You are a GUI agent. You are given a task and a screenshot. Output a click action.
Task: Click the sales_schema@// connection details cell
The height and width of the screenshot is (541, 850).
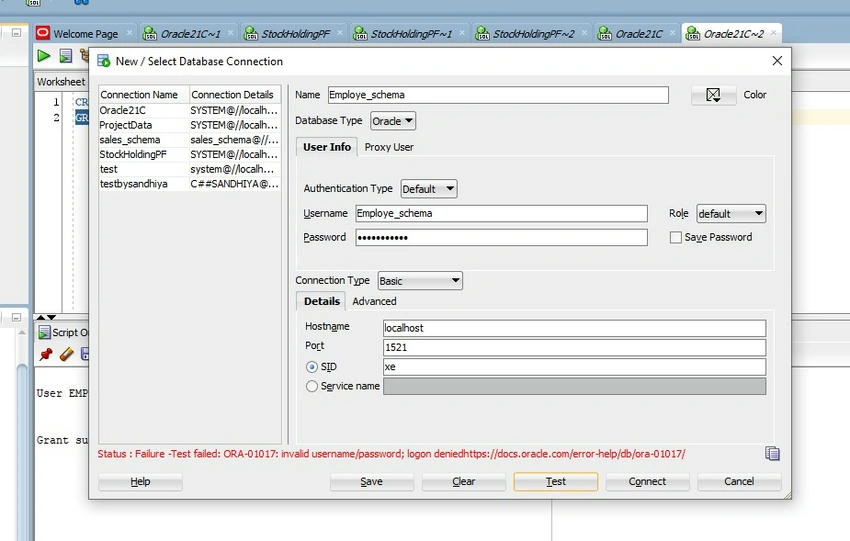234,140
